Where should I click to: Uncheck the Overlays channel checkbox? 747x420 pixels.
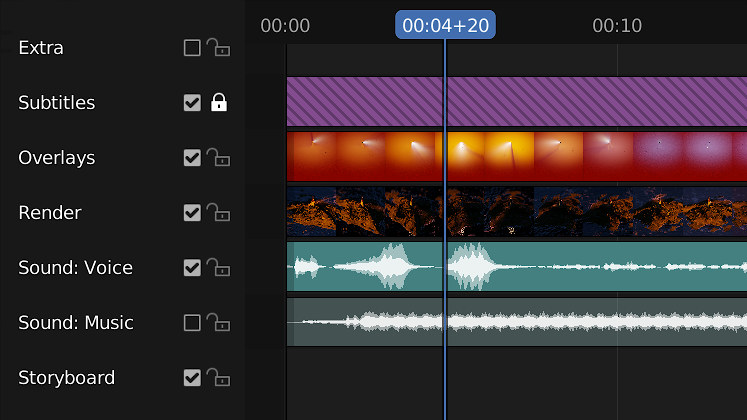[192, 158]
